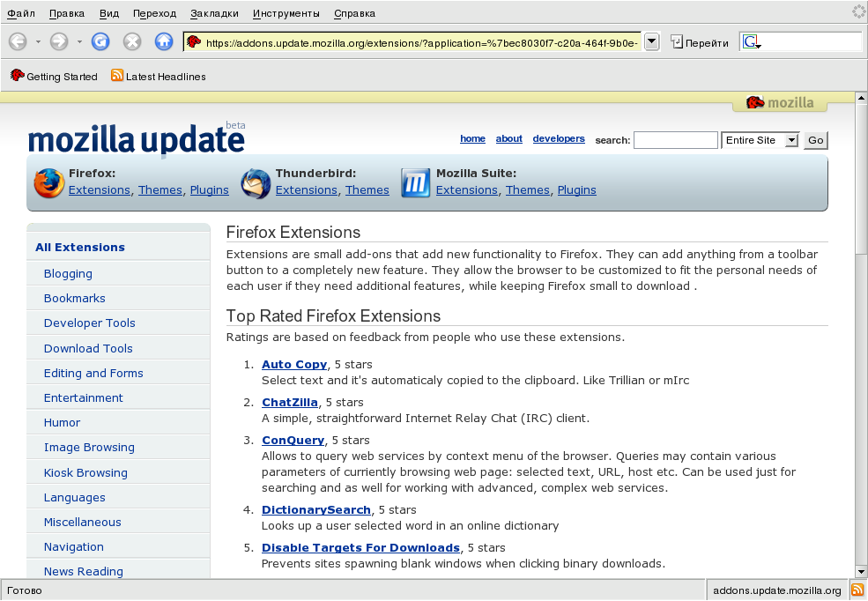Screen dimensions: 868x601
Task: Open the Закладки menu
Action: pos(214,13)
